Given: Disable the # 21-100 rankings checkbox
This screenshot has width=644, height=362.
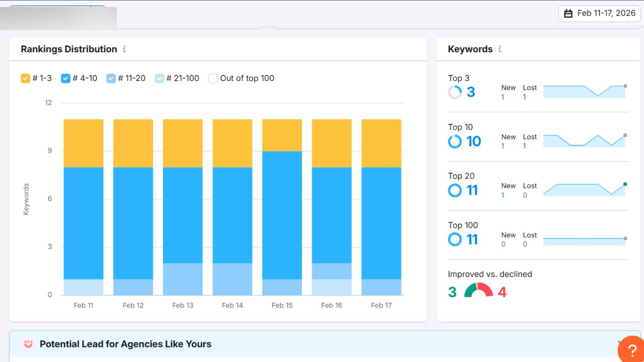Looking at the screenshot, I should [159, 78].
